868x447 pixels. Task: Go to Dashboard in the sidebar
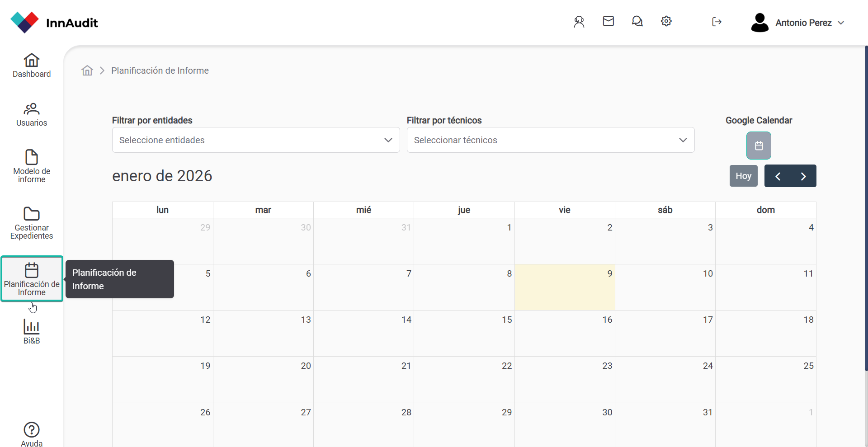point(32,66)
